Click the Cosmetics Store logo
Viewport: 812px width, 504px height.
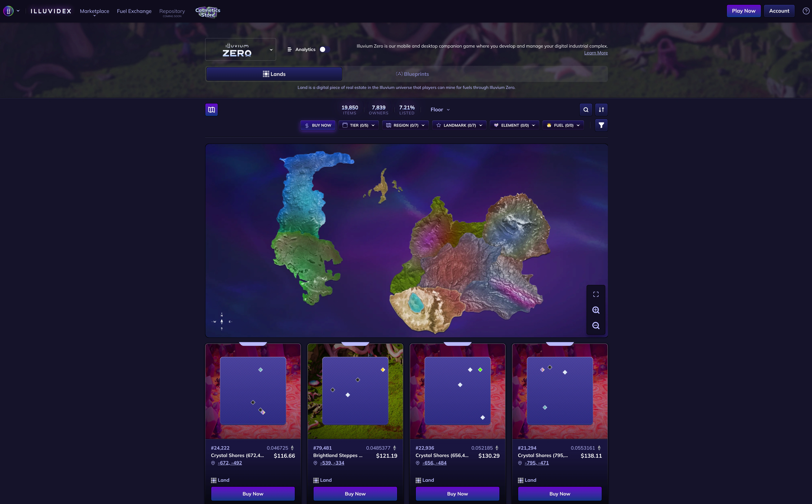(x=208, y=12)
